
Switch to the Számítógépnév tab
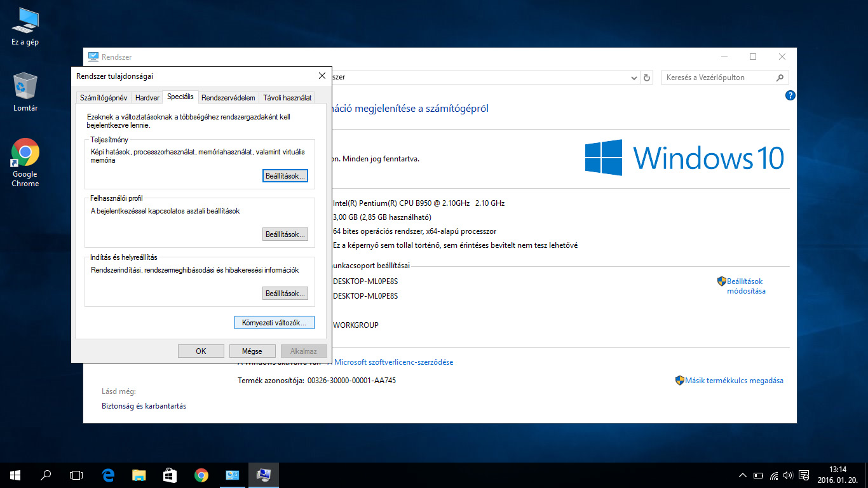pos(104,98)
